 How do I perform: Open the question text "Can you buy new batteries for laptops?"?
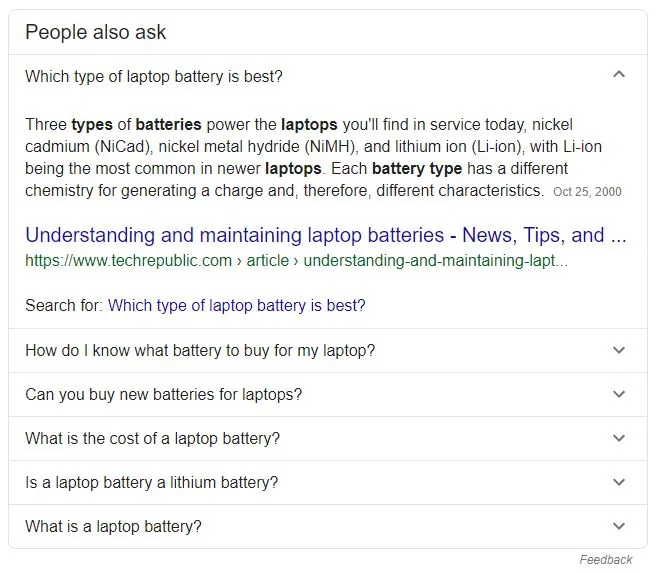(x=163, y=395)
